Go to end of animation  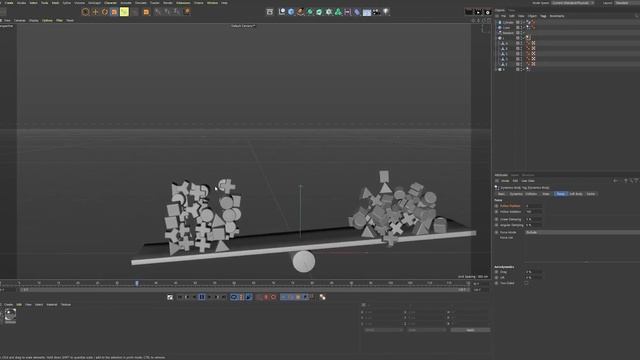(224, 297)
